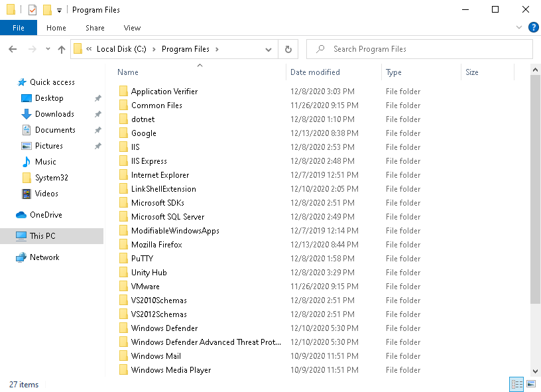Select the LinkShellExtension folder name
Viewport: 541px width, 392px height.
tap(164, 189)
